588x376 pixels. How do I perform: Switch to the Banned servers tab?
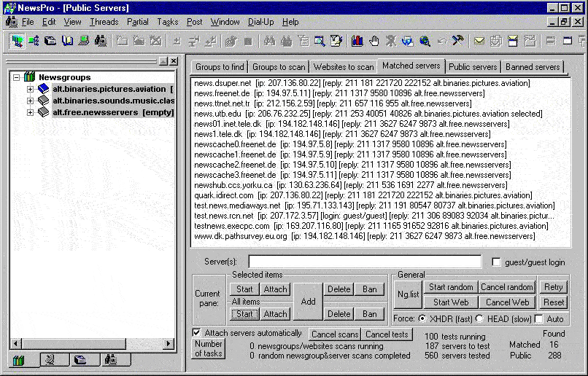533,67
